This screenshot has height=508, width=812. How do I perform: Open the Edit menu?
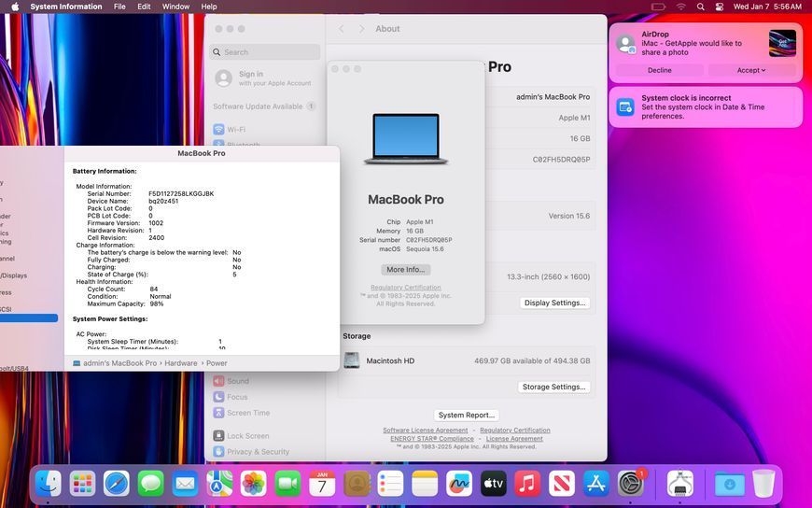[144, 7]
